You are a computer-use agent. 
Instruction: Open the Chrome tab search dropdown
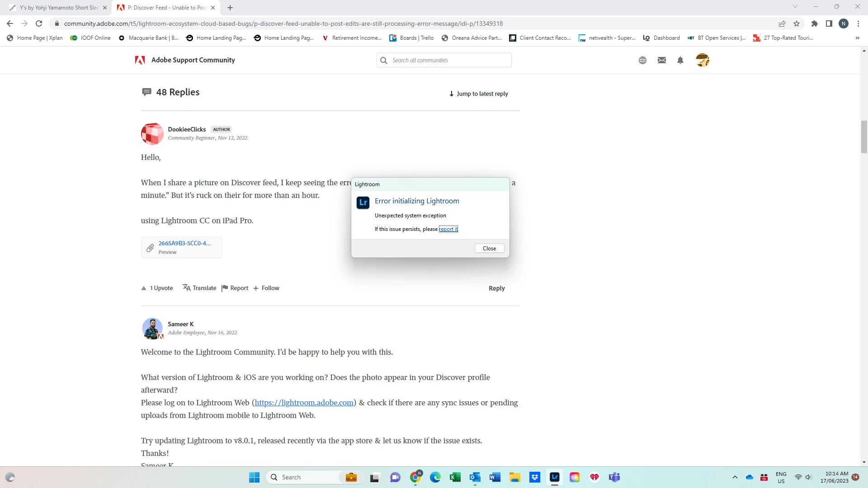click(x=795, y=7)
